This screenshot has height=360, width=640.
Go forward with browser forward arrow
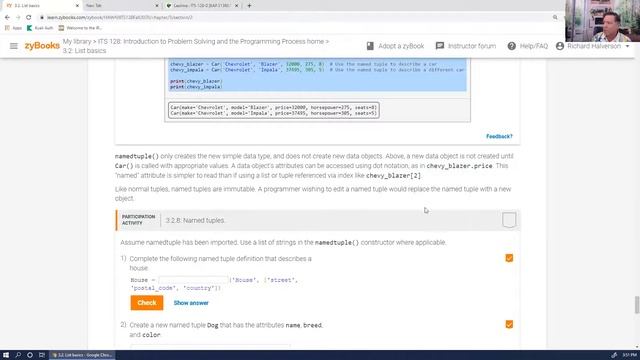click(x=18, y=18)
